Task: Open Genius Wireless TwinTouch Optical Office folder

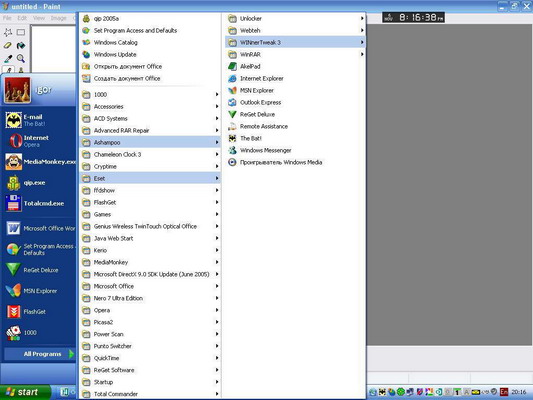Action: point(150,226)
